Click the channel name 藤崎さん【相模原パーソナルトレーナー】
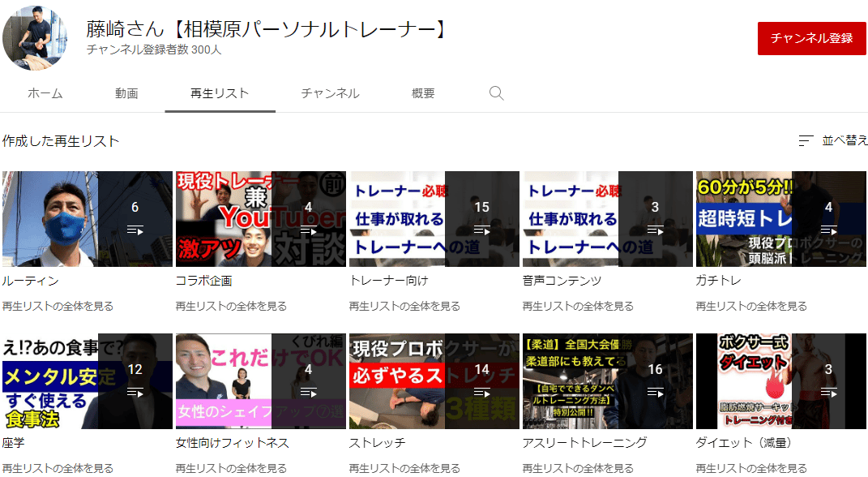The height and width of the screenshot is (477, 868). coord(267,29)
